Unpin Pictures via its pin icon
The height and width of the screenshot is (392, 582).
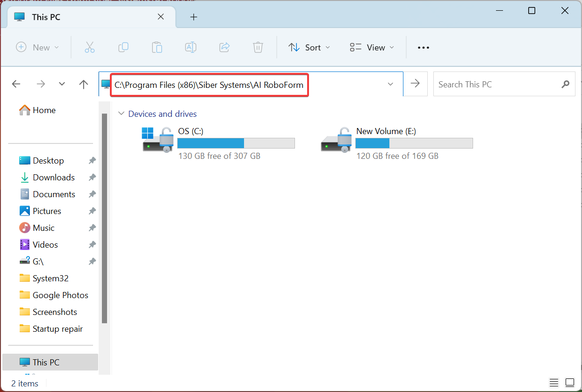tap(92, 211)
